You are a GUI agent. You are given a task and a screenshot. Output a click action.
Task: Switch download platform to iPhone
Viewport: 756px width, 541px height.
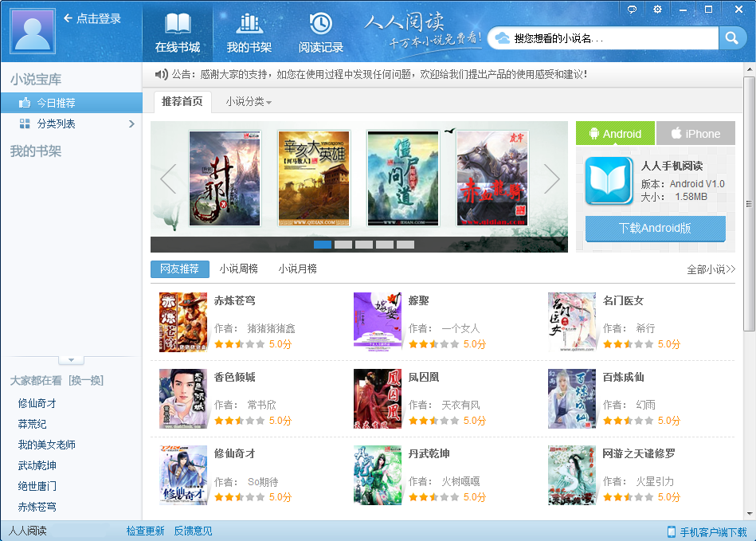(x=695, y=133)
